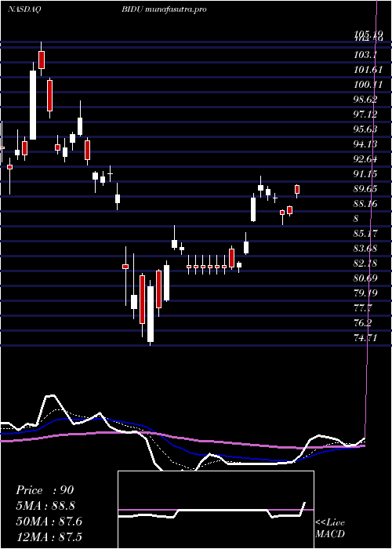Viewport: 392px width, 549px height.
Task: Click inside the MACD inset chart panel
Action: 216,510
